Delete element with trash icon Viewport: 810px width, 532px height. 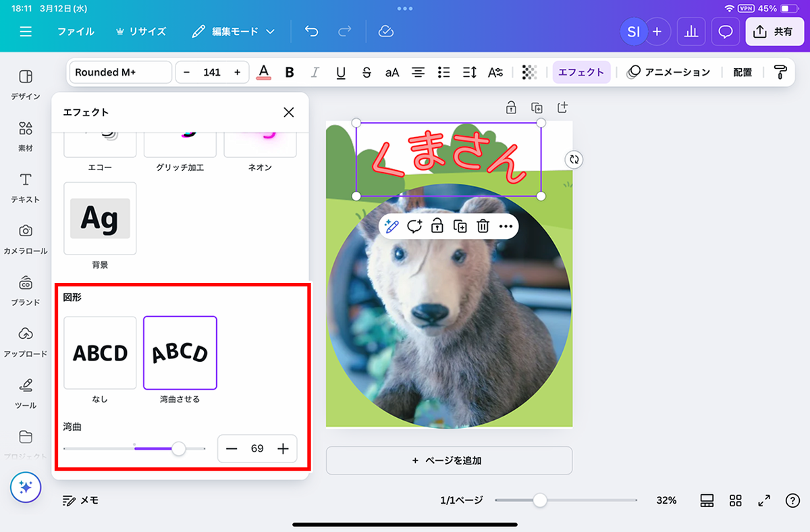(x=483, y=226)
